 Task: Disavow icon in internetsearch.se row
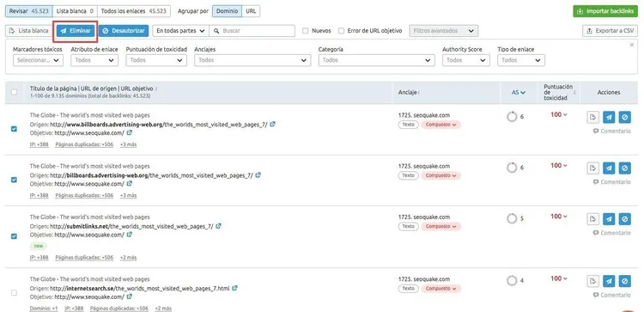[x=625, y=281]
